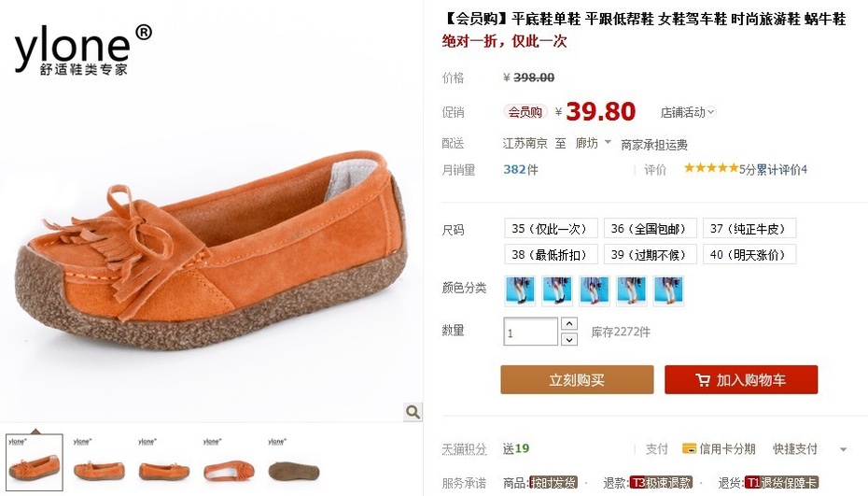This screenshot has width=868, height=496.
Task: Click the magnifier zoom icon on product image
Action: tap(413, 412)
